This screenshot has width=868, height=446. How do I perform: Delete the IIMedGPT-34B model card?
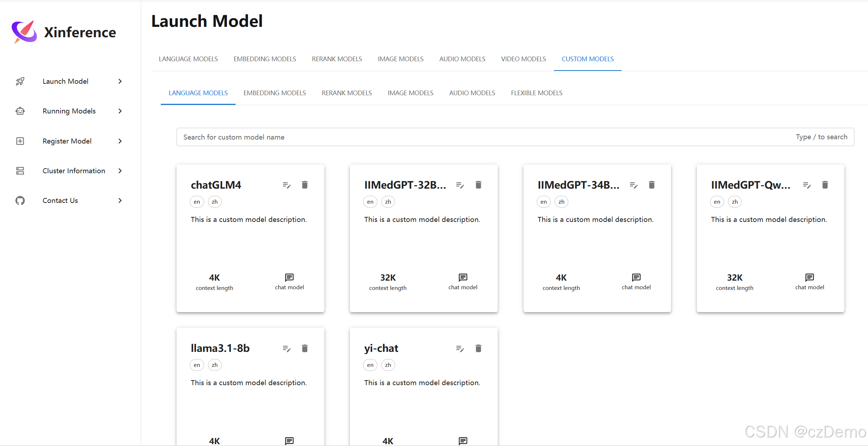pos(652,185)
